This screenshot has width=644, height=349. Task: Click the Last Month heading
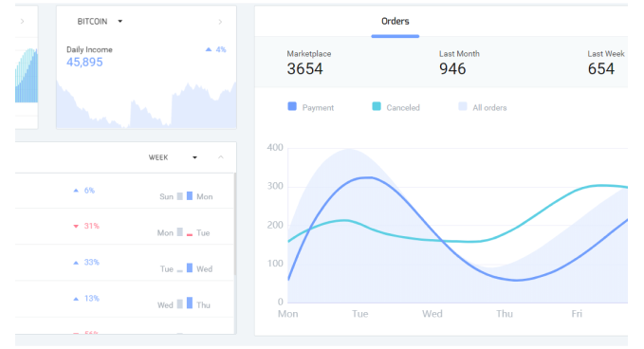click(459, 54)
